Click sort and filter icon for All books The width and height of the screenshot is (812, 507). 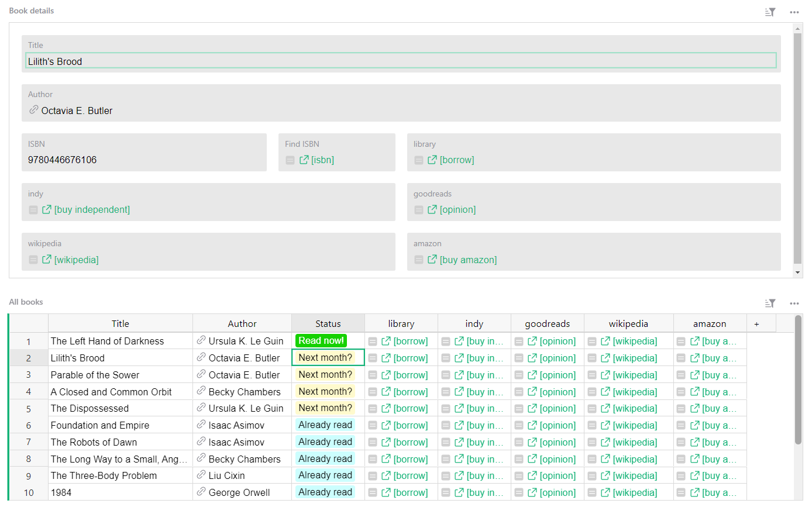[x=770, y=303]
